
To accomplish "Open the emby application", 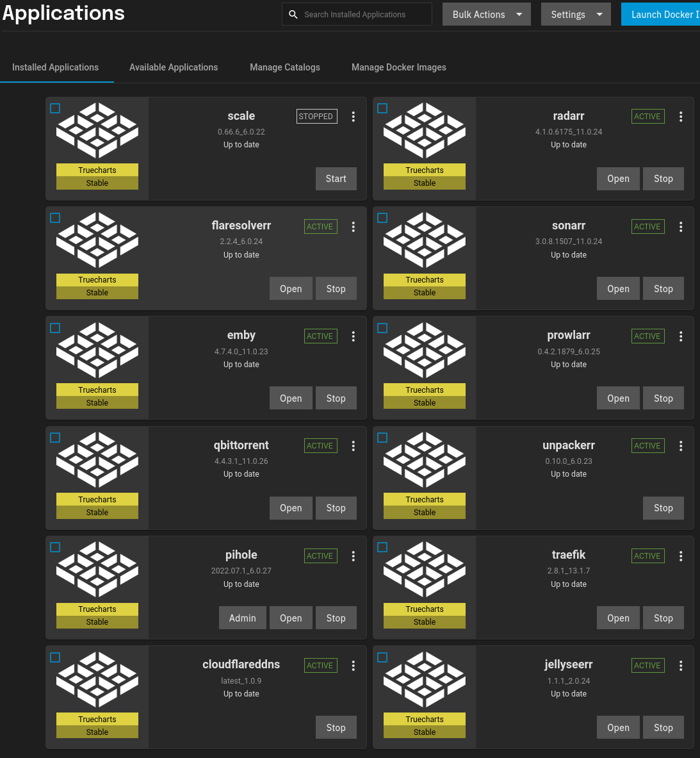I will pyautogui.click(x=291, y=399).
